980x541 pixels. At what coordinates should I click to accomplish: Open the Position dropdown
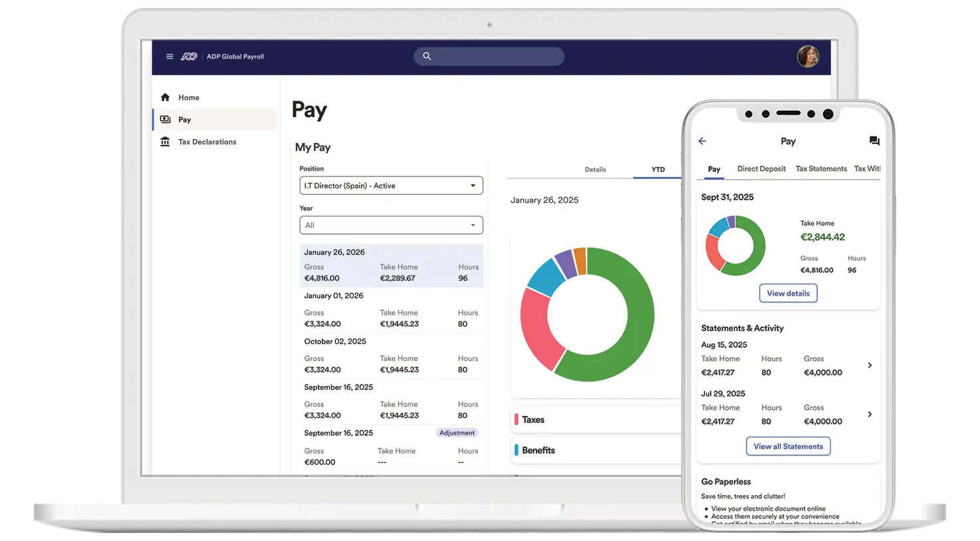click(391, 186)
